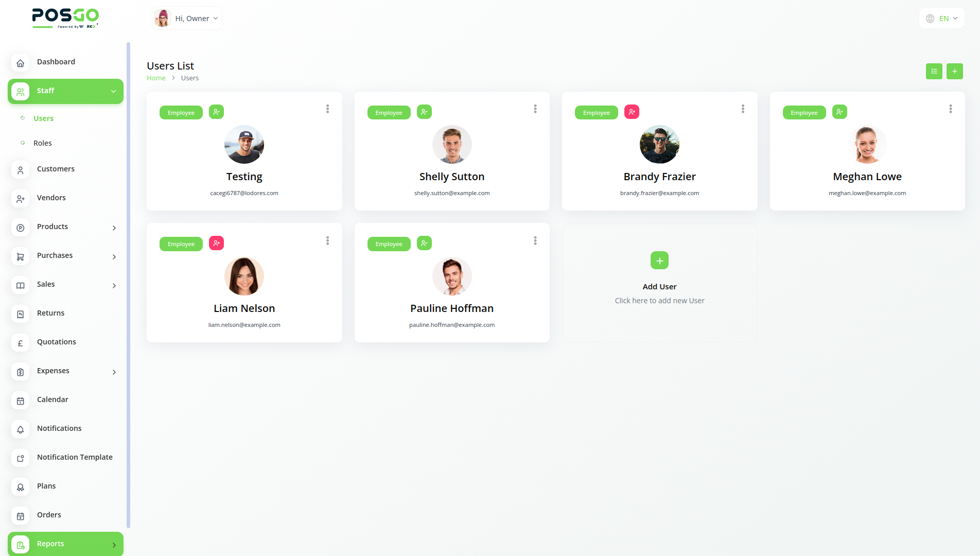The image size is (980, 556).
Task: Open Dashboard home icon
Action: pyautogui.click(x=21, y=63)
